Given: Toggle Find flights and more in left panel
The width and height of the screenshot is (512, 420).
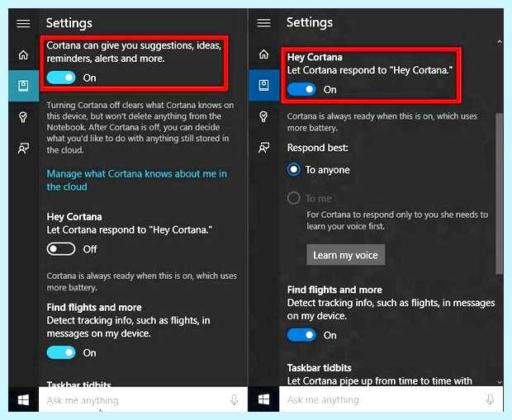Looking at the screenshot, I should tap(61, 352).
